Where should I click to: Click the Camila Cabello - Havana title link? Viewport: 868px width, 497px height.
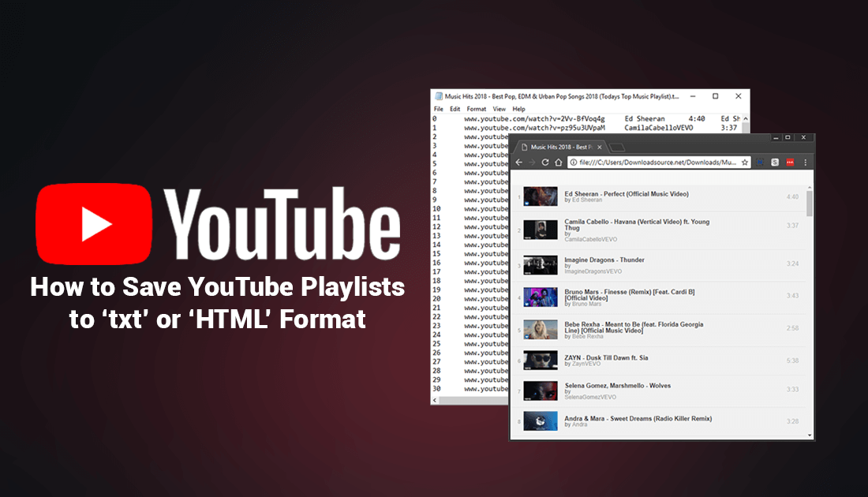pyautogui.click(x=637, y=225)
